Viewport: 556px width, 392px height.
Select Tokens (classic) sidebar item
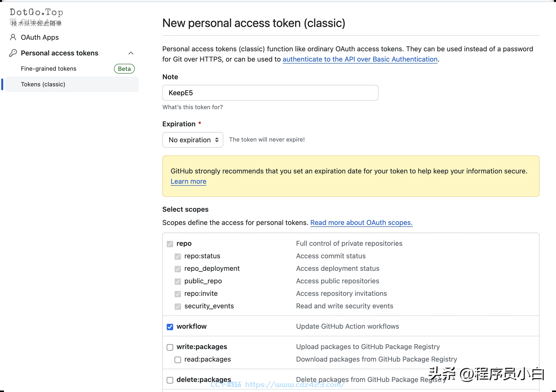[x=72, y=84]
